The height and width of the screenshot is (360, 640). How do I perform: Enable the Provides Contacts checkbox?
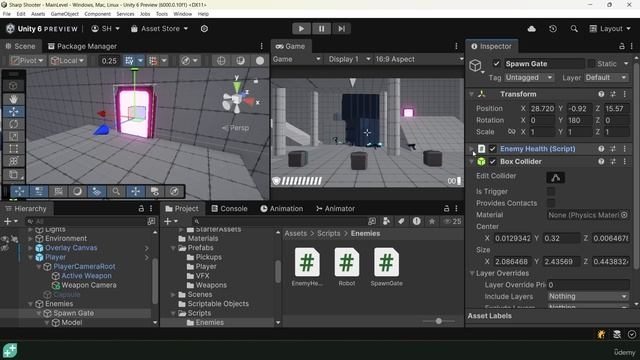551,203
